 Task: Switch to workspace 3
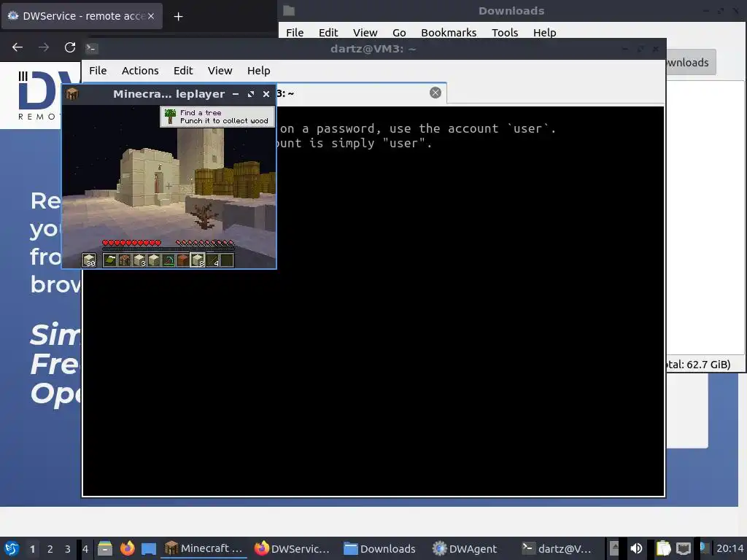68,548
